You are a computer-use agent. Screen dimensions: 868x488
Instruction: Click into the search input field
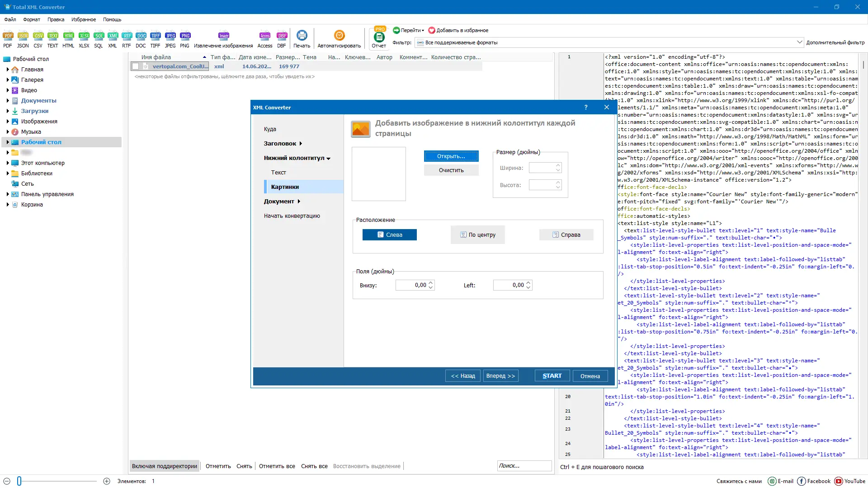click(524, 466)
